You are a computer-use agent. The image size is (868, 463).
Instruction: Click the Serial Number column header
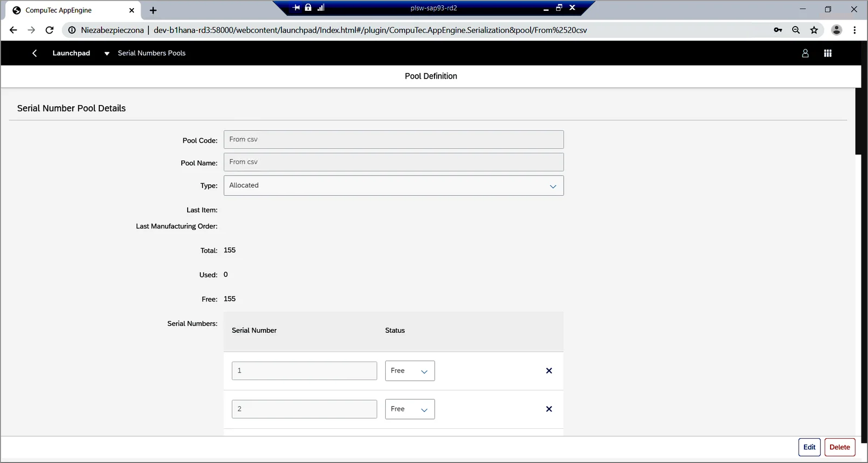coord(254,331)
